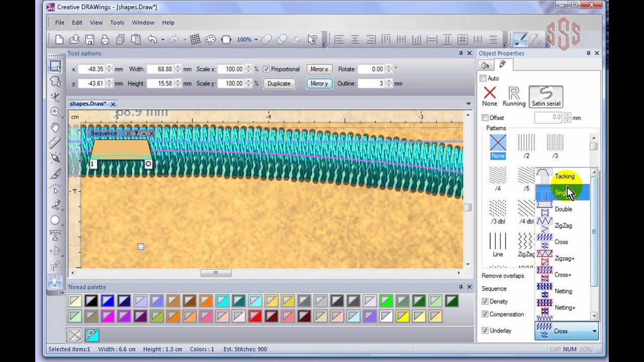Screen dimensions: 644x362
Task: Pick the bright green thread color swatch
Action: 386,301
